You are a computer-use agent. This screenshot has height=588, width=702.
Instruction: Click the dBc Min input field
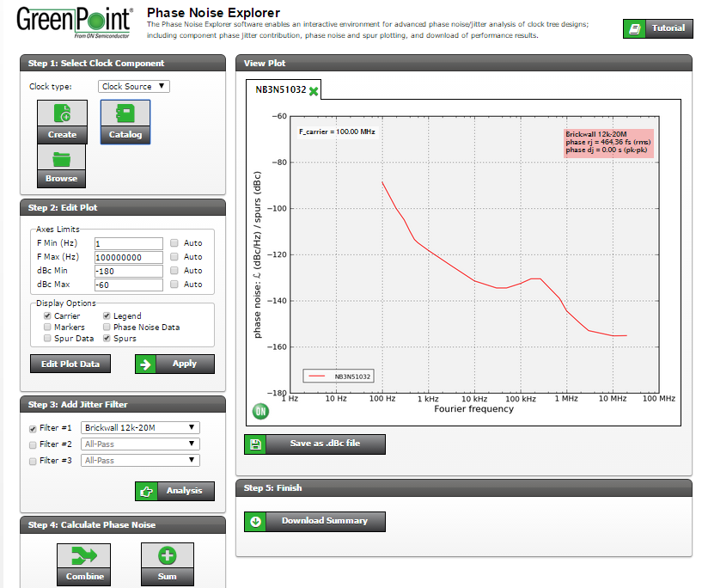128,270
